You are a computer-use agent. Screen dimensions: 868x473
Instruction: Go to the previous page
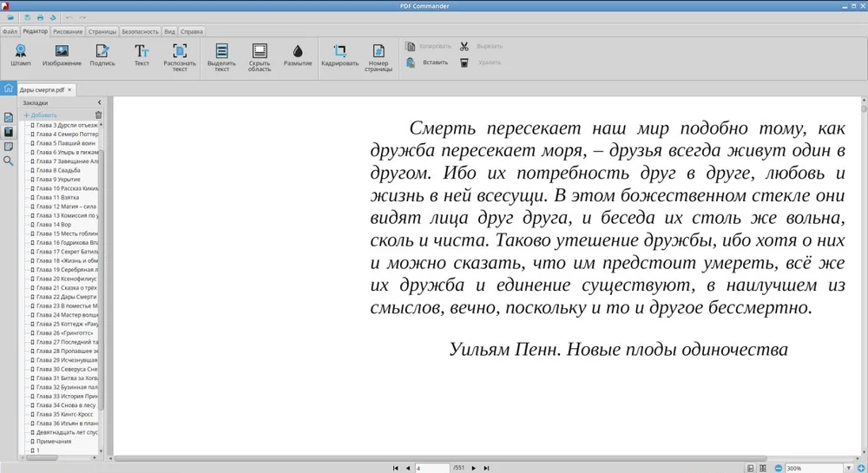click(x=408, y=468)
